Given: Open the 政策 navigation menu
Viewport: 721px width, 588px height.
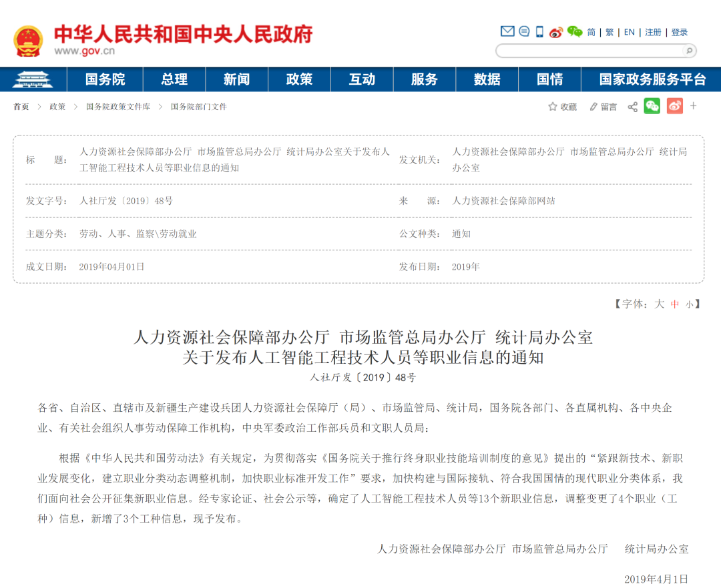Looking at the screenshot, I should tap(299, 79).
